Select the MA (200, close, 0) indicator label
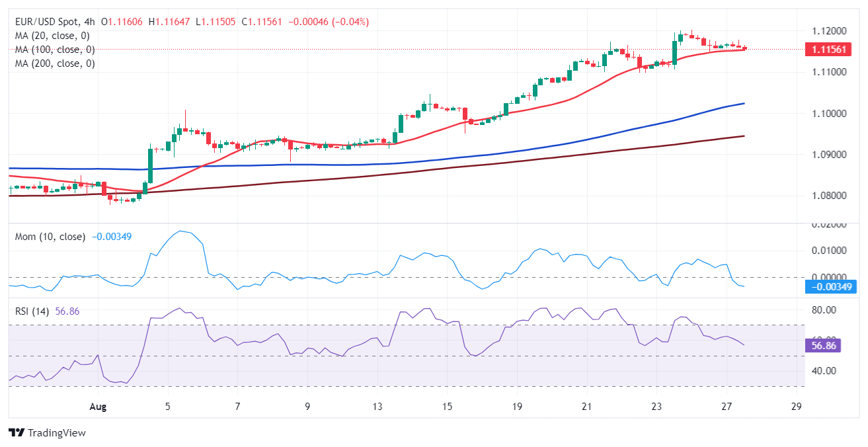This screenshot has height=447, width=868. pos(55,63)
